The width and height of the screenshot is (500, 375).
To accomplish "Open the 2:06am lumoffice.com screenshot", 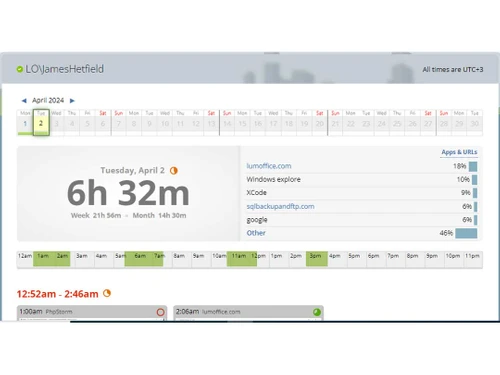I will click(x=248, y=313).
